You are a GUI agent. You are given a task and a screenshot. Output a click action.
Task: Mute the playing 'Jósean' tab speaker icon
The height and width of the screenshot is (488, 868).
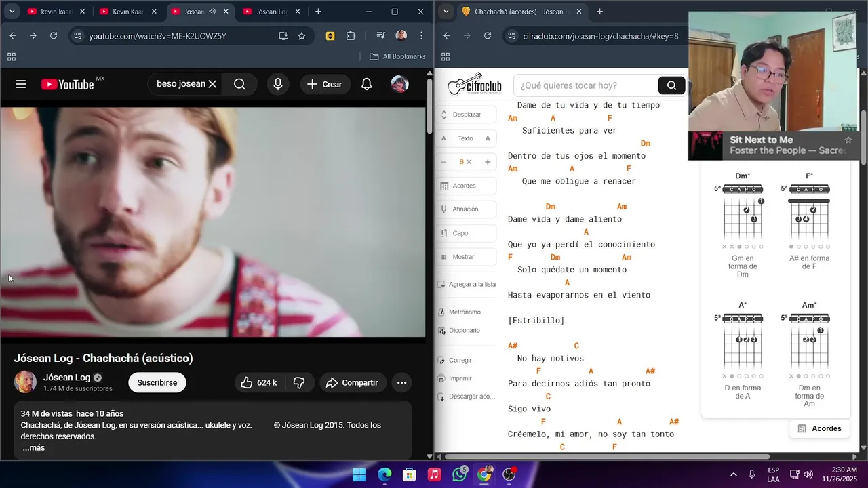point(212,12)
